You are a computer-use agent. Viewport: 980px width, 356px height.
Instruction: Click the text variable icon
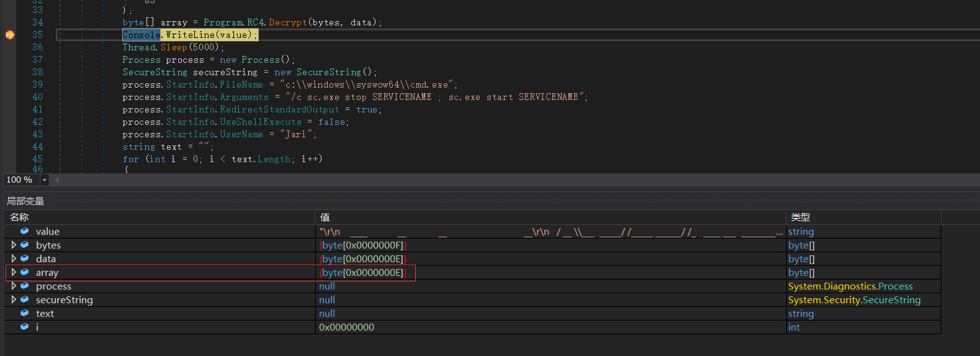point(25,313)
